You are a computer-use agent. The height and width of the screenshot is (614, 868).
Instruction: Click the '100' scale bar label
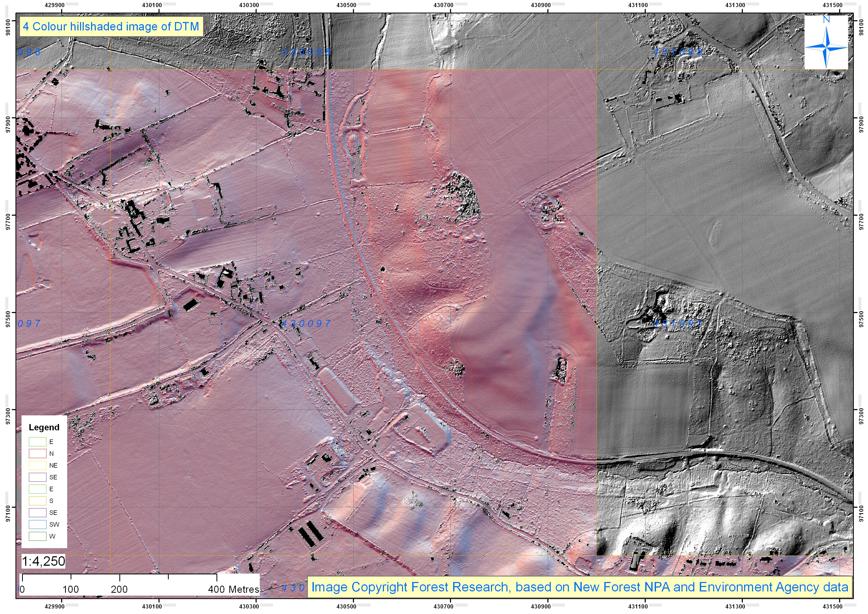(71, 589)
